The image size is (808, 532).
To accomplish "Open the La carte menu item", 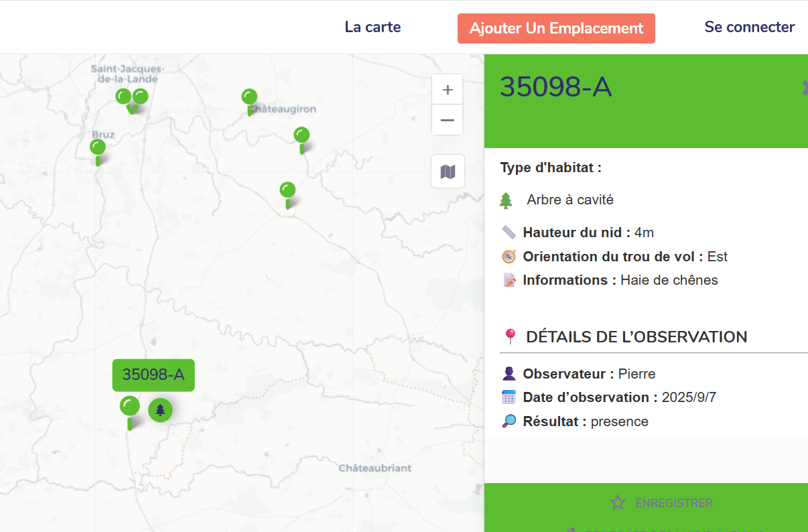I will pos(373,27).
